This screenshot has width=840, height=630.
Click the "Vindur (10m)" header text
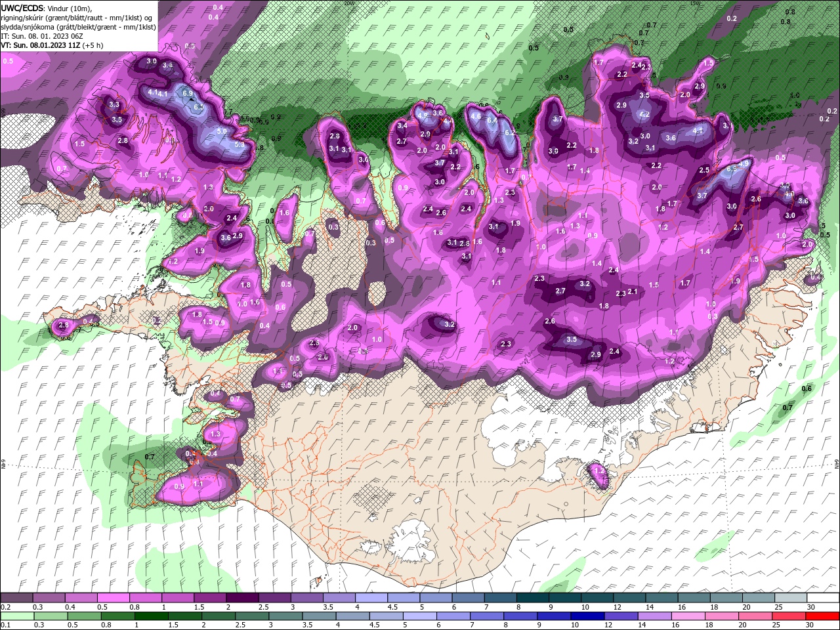click(69, 8)
